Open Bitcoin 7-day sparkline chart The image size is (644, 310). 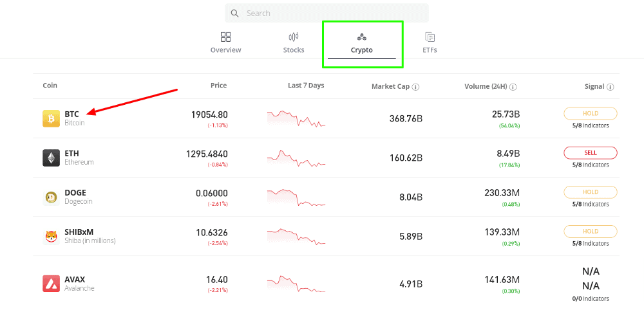[x=296, y=118]
